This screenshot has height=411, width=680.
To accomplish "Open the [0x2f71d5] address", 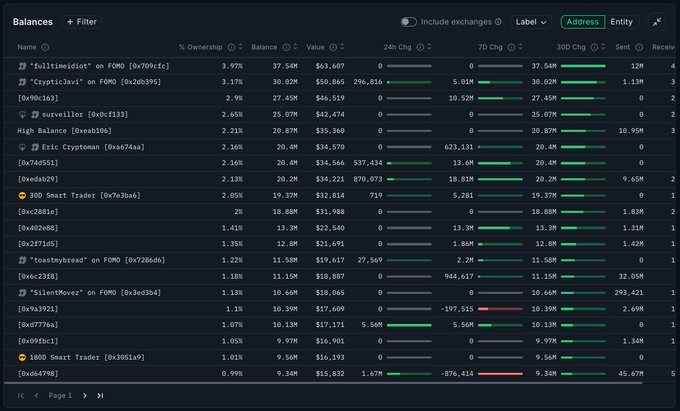I will click(38, 244).
